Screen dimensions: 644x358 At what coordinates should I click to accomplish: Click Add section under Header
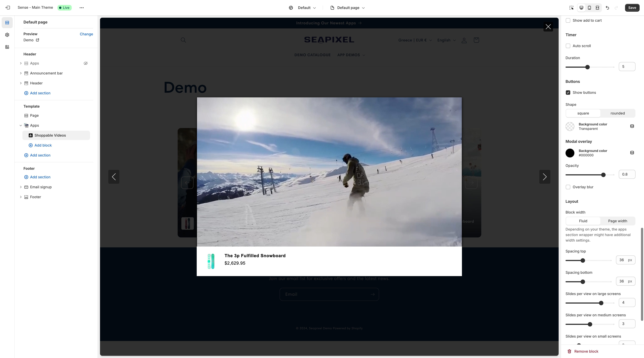coord(37,93)
